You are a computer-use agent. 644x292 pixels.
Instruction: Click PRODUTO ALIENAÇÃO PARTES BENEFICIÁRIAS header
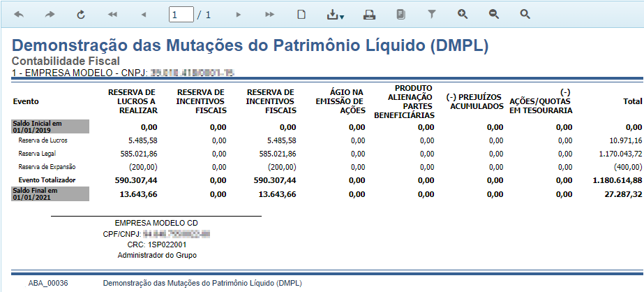click(x=405, y=102)
